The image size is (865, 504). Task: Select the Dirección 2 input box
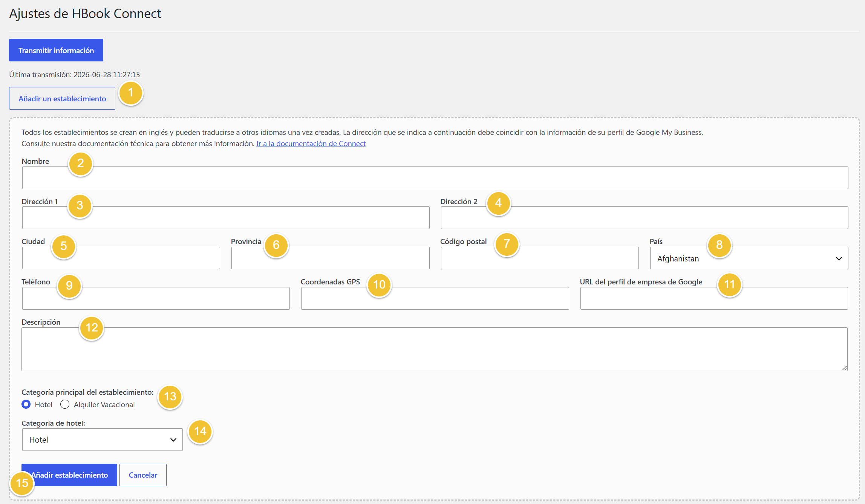(x=645, y=218)
